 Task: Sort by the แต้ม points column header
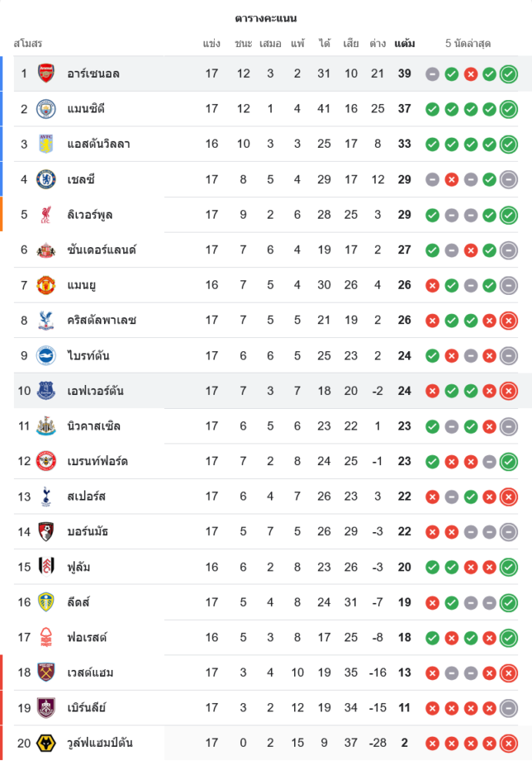coord(404,43)
